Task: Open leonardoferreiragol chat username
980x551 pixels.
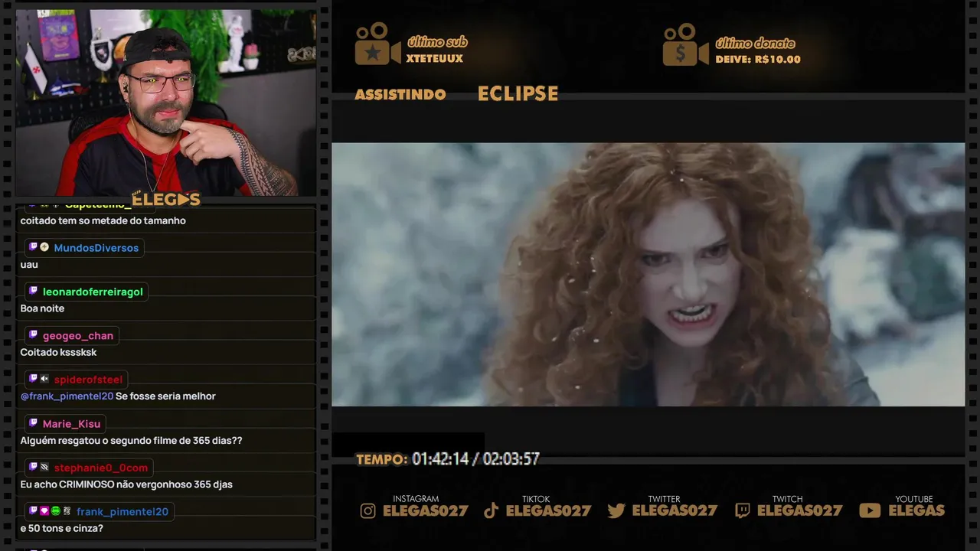Action: (x=93, y=292)
